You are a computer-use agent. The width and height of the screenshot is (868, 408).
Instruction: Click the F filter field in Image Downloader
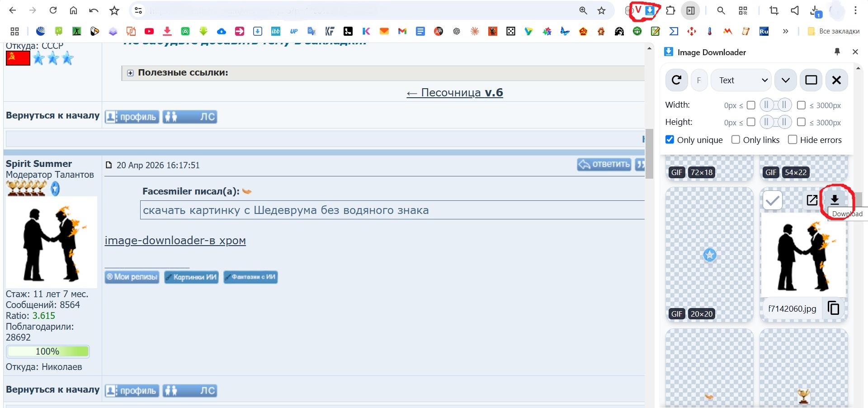tap(699, 80)
